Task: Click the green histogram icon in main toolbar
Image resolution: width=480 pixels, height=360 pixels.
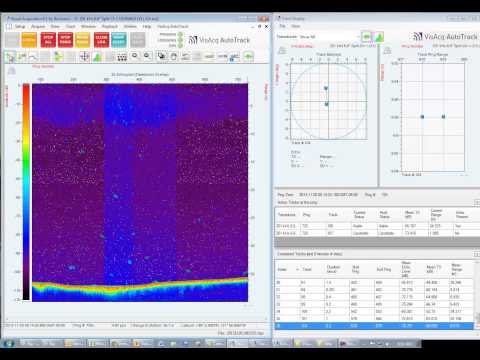Action: pos(97,57)
